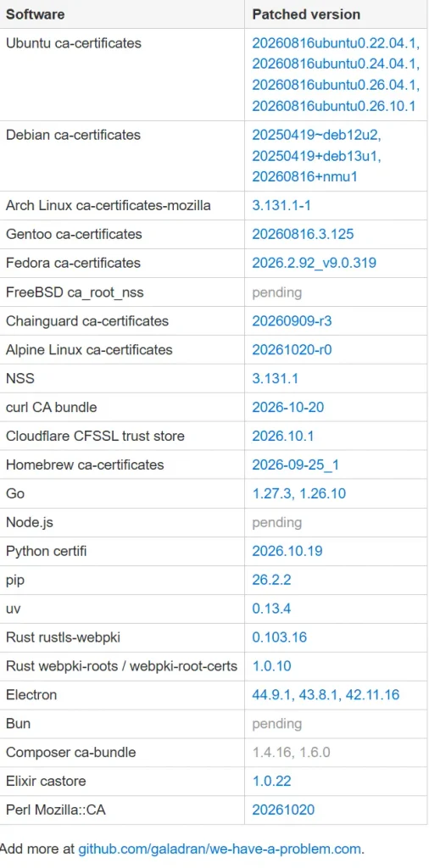Open Ubuntu version 20260816ubuntu0.24.04.1 link
Viewport: 429px width, 868px height.
(336, 64)
